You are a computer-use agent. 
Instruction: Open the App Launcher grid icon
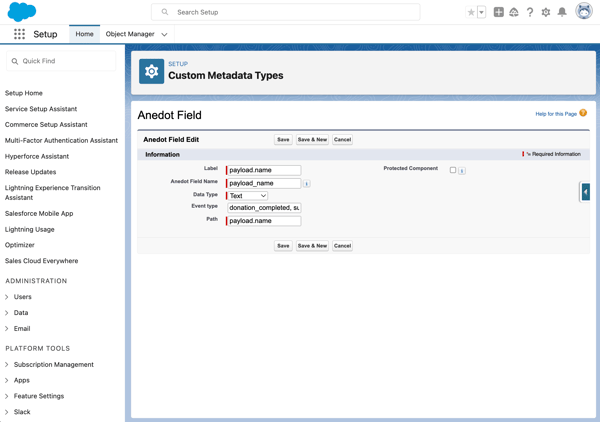click(19, 34)
